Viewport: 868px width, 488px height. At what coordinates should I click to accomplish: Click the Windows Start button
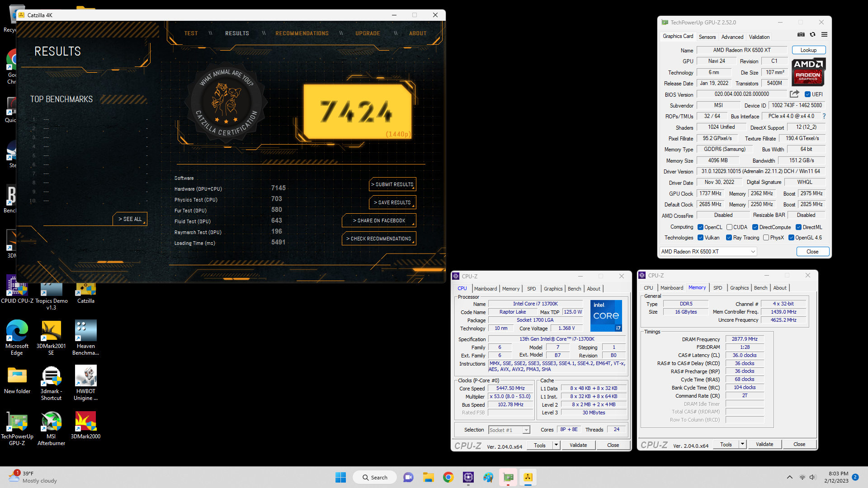pos(340,477)
